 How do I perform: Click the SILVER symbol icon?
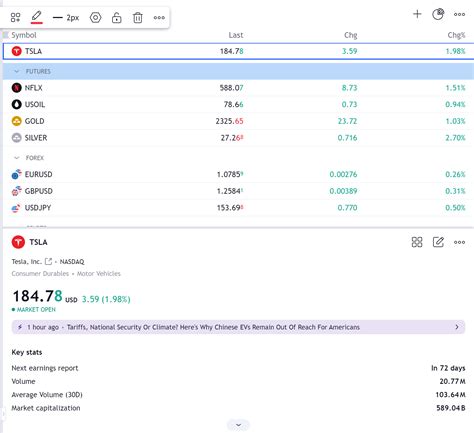pyautogui.click(x=16, y=138)
